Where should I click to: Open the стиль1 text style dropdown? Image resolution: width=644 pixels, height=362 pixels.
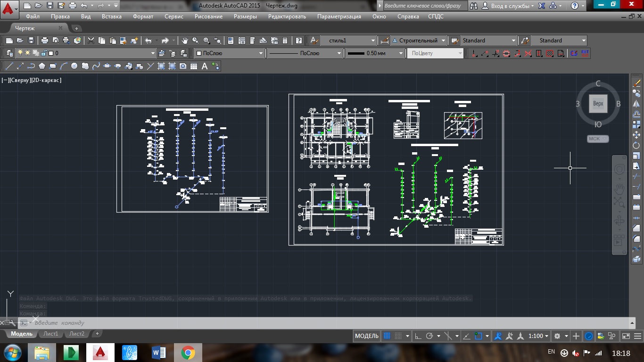click(373, 41)
